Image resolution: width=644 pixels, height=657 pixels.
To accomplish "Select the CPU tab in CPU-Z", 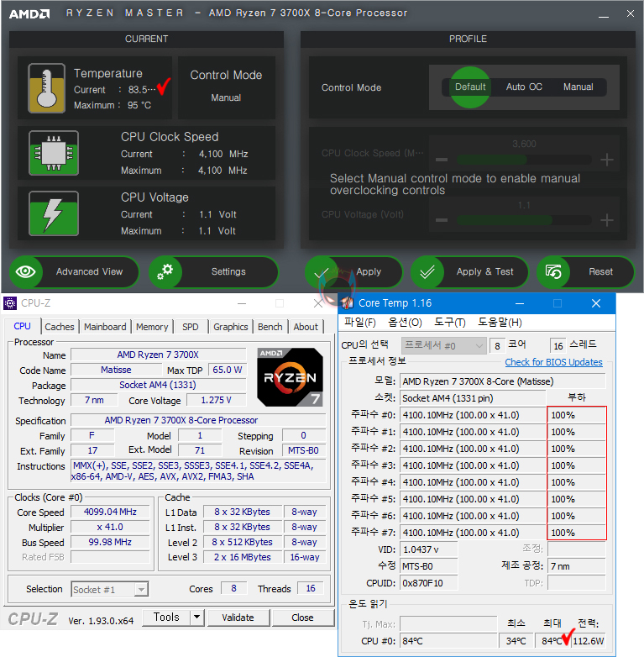I will coord(22,326).
